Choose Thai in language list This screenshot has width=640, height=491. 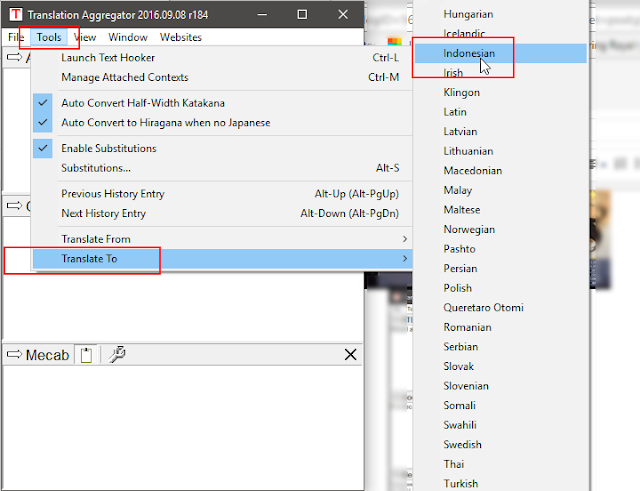pyautogui.click(x=501, y=464)
